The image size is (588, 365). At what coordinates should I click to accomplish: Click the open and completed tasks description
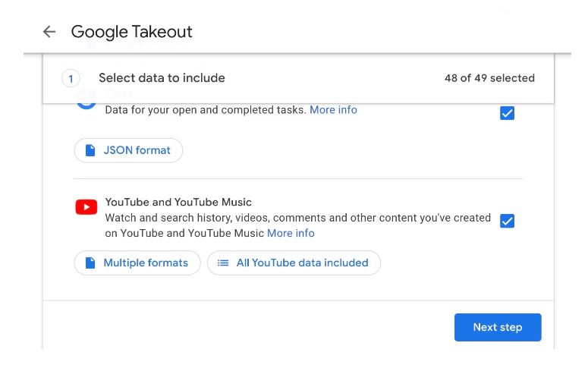coord(205,110)
